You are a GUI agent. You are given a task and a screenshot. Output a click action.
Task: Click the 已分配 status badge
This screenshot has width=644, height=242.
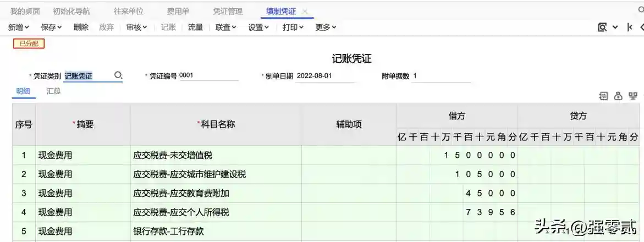coord(29,43)
